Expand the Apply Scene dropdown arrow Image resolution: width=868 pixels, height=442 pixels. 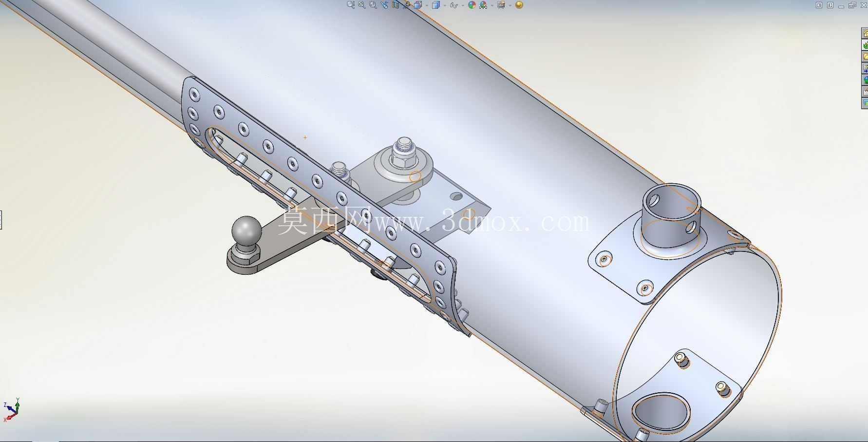(x=492, y=5)
